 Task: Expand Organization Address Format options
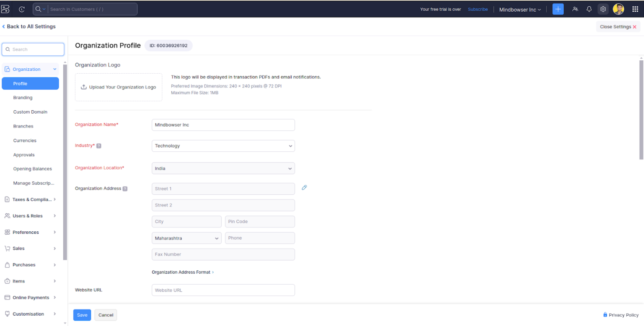[x=183, y=272]
